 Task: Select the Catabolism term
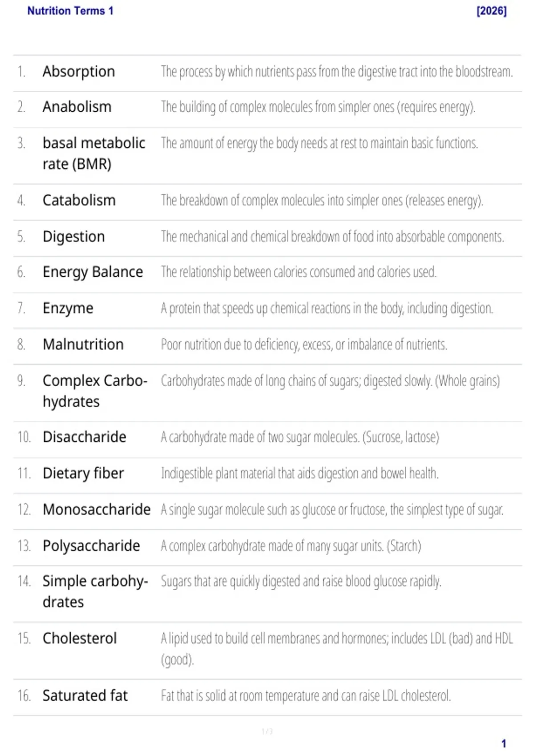(x=79, y=200)
